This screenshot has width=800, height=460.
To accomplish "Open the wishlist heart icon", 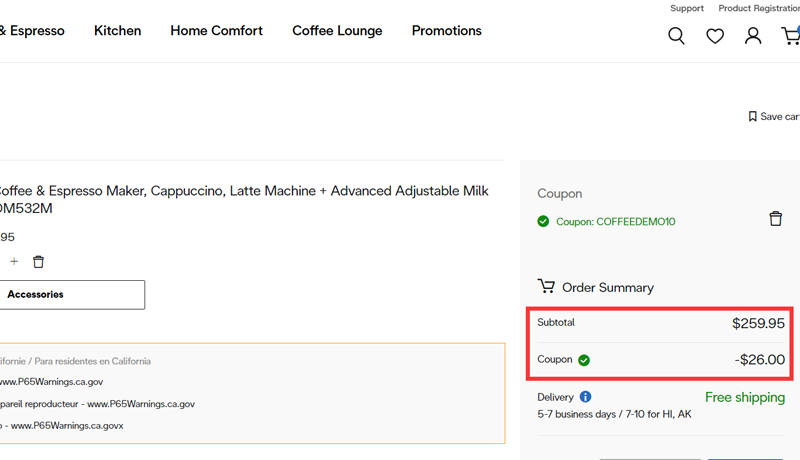I will point(715,36).
